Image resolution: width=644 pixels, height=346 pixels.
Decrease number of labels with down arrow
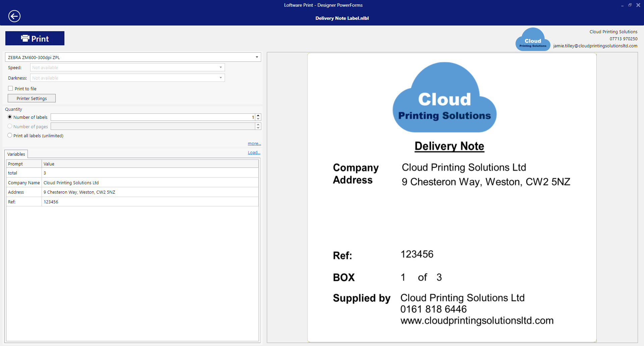(258, 119)
